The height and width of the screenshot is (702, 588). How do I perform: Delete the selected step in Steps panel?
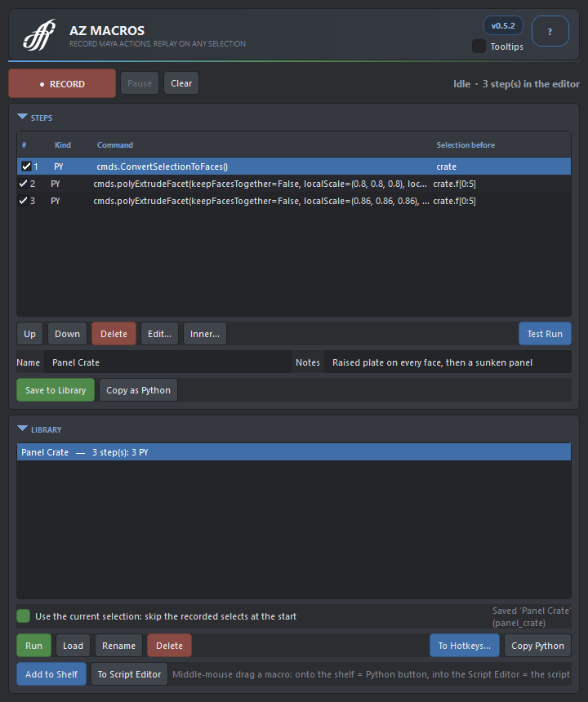click(114, 334)
